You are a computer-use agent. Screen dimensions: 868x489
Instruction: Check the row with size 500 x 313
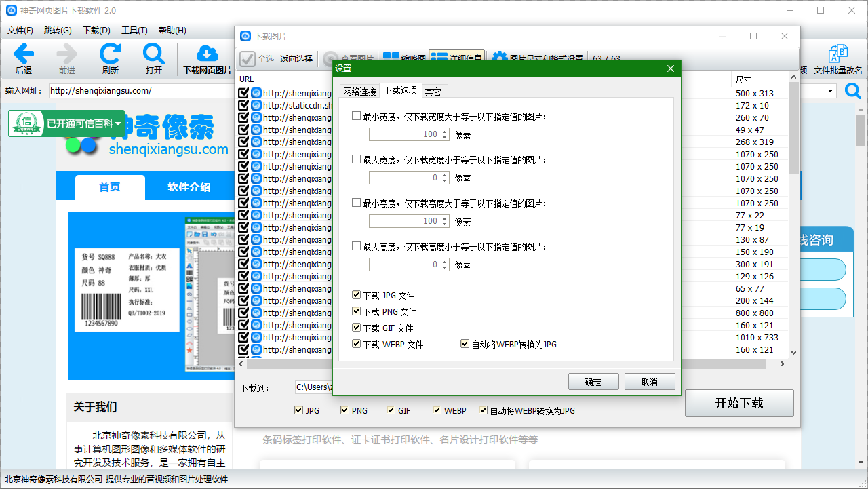243,93
